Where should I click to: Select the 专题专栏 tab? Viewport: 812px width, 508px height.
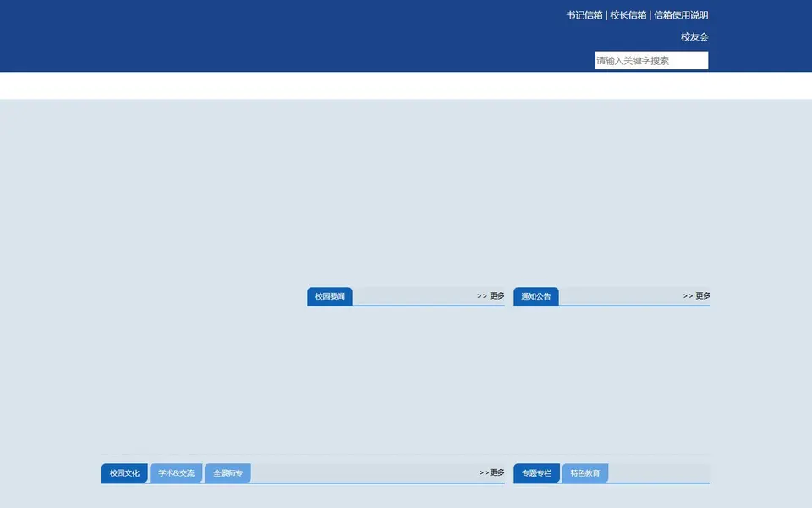(536, 473)
